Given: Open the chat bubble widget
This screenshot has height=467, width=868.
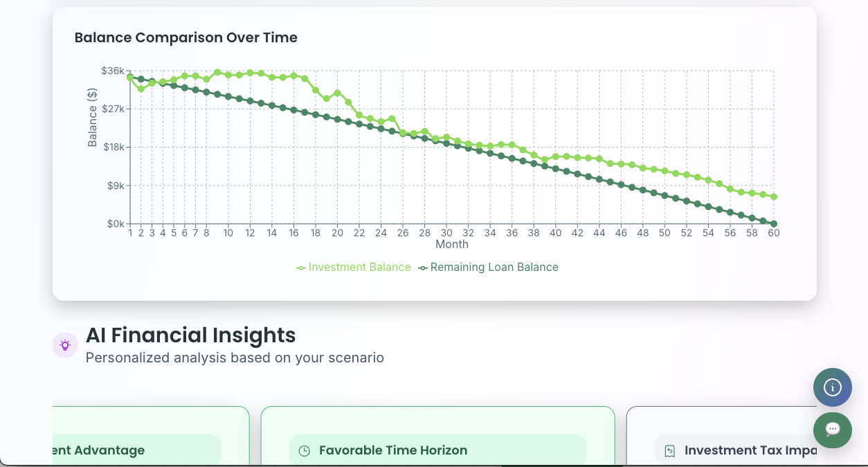Looking at the screenshot, I should [x=833, y=430].
